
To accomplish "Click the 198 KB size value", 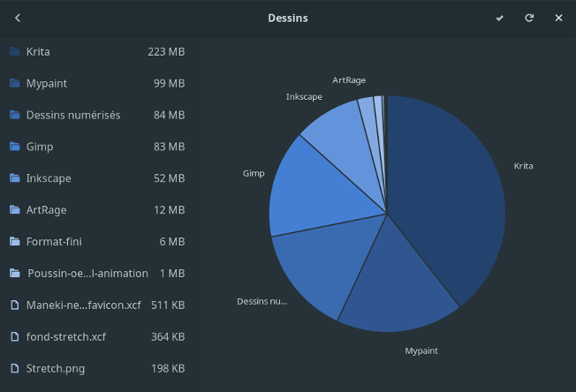I will click(x=168, y=368).
